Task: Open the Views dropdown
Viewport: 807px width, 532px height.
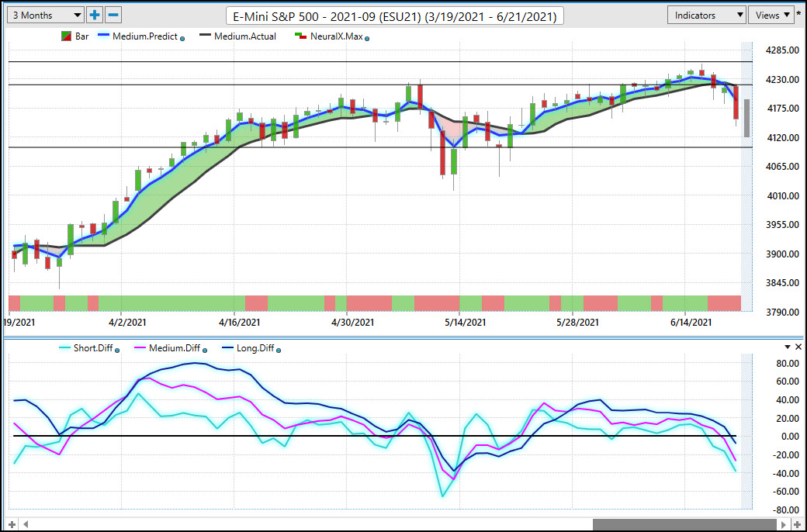Action: 771,16
